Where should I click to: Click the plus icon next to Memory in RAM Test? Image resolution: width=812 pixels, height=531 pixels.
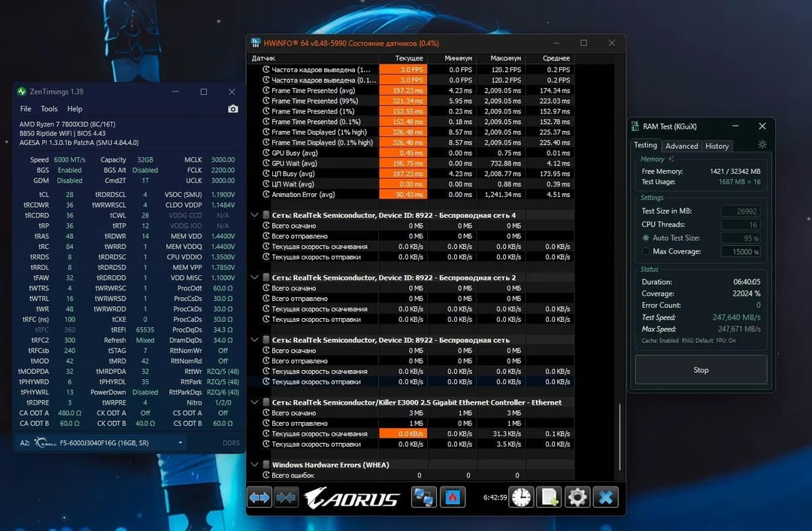tap(671, 159)
